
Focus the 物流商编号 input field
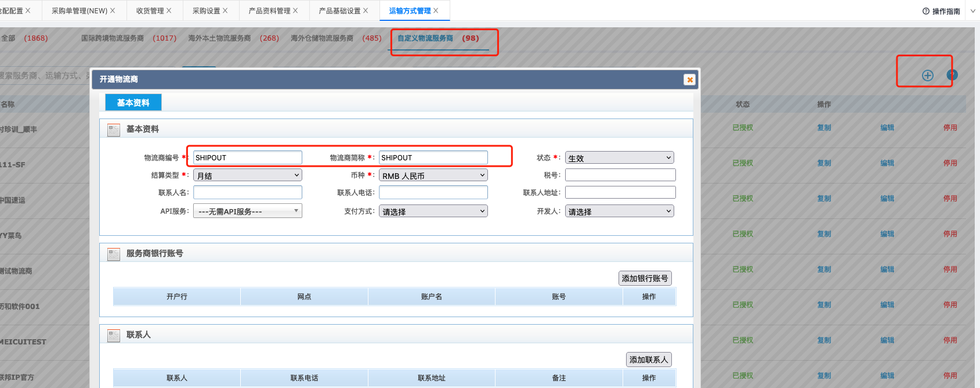(x=248, y=157)
